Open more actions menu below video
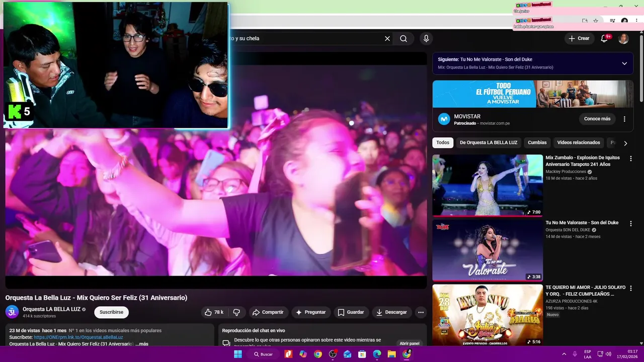644x362 pixels. pyautogui.click(x=421, y=312)
